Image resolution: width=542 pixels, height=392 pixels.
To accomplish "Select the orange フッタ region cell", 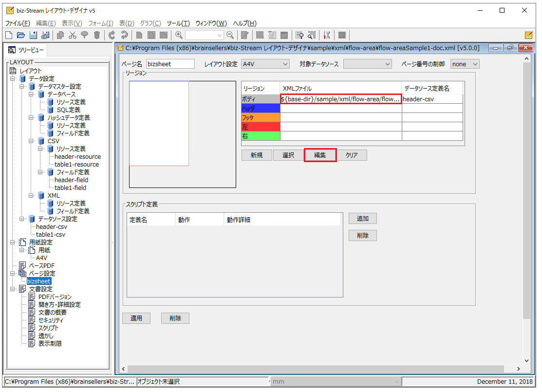I will tap(261, 117).
